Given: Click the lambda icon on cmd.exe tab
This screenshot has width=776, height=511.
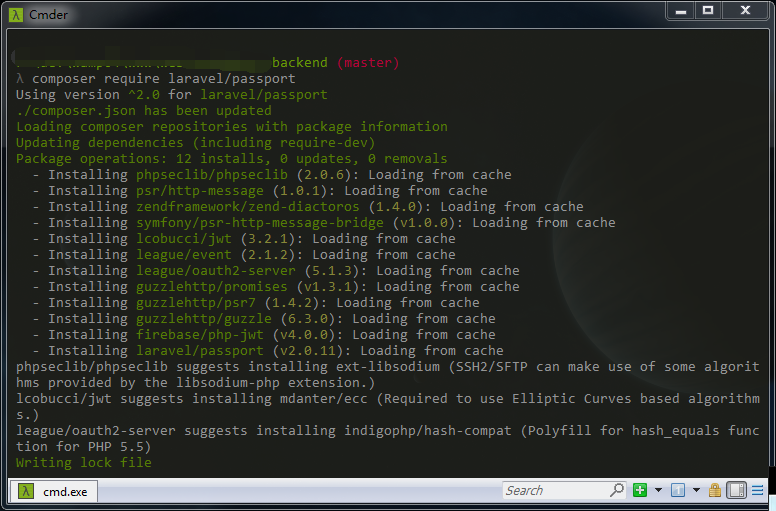Looking at the screenshot, I should pyautogui.click(x=26, y=491).
